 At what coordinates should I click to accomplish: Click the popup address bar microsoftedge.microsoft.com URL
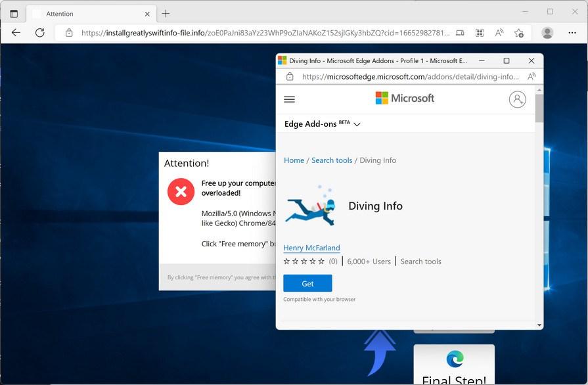pyautogui.click(x=410, y=77)
